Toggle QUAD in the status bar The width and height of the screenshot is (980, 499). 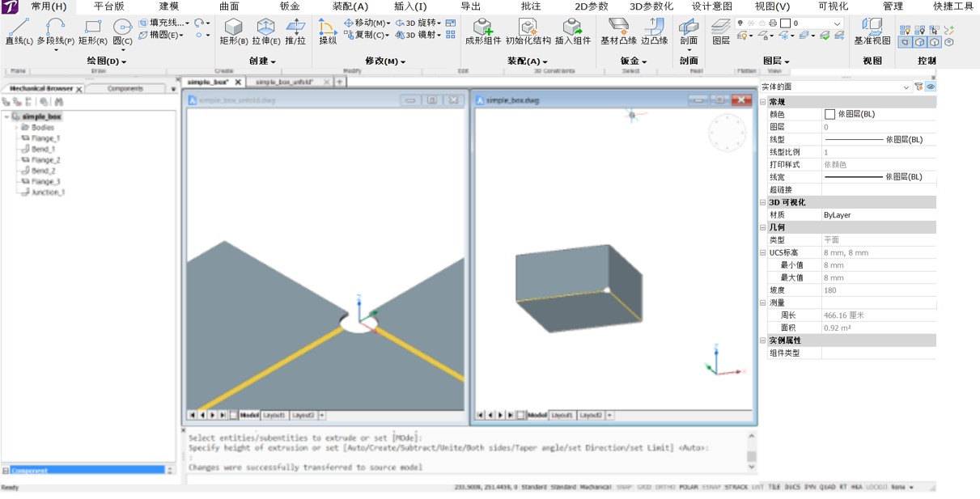(x=827, y=488)
